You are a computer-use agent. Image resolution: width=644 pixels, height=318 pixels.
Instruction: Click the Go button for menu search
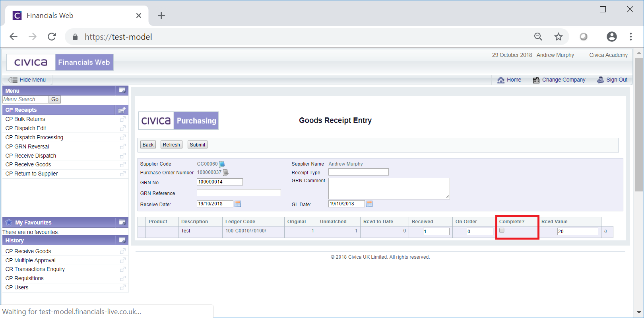[55, 99]
